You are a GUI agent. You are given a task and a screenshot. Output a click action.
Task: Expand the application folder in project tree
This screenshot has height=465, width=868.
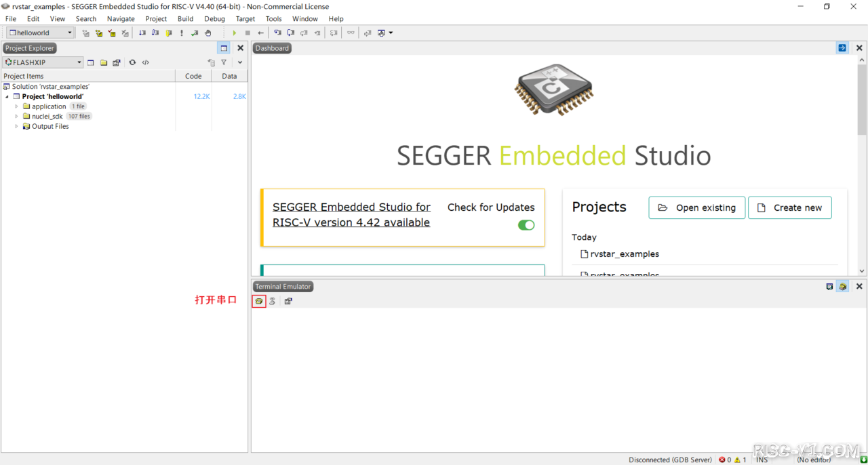pos(17,106)
